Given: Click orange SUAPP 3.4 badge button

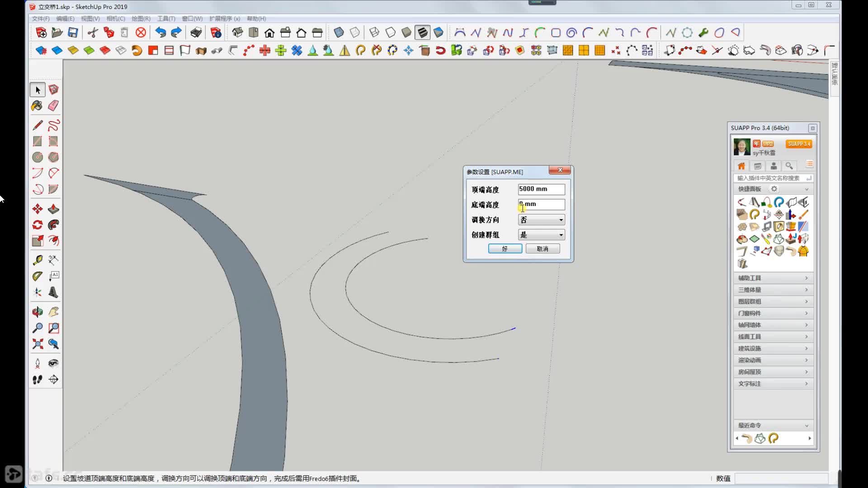Looking at the screenshot, I should click(x=799, y=144).
